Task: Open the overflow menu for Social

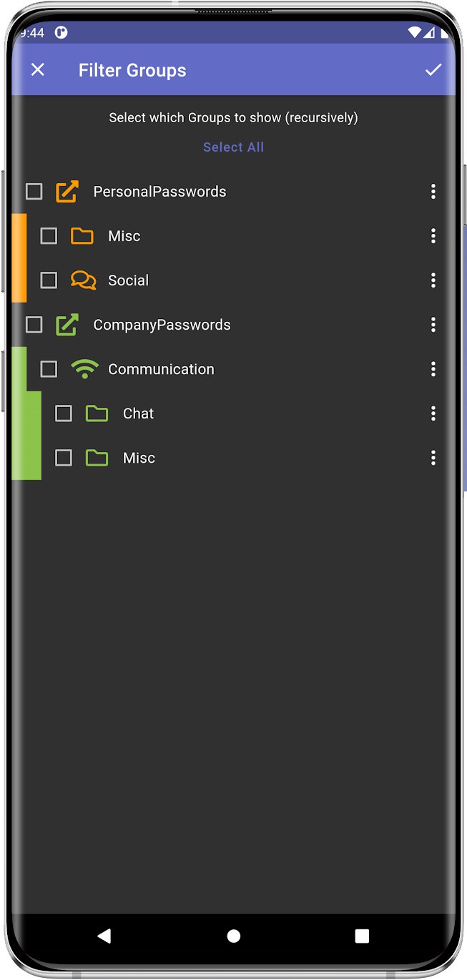Action: tap(433, 280)
